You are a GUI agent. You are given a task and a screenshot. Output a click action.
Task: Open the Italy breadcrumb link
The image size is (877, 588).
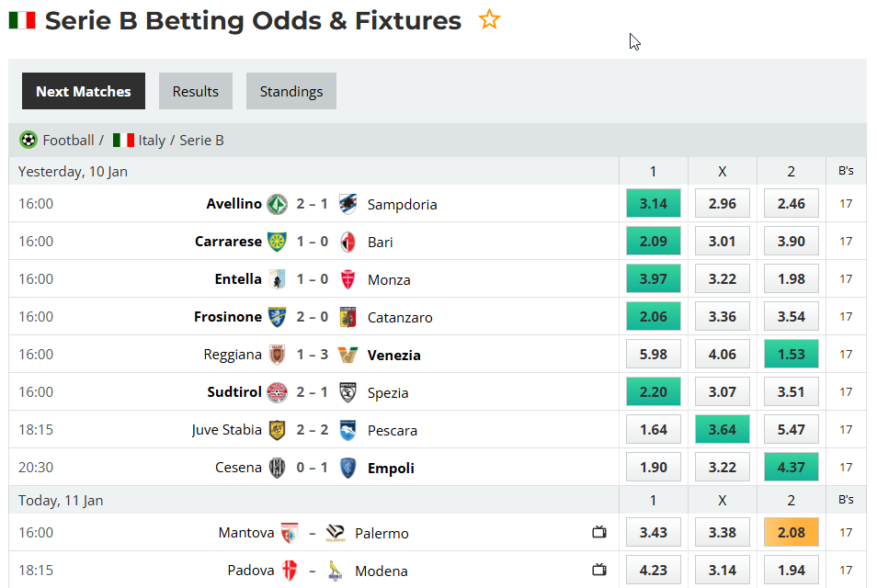152,140
